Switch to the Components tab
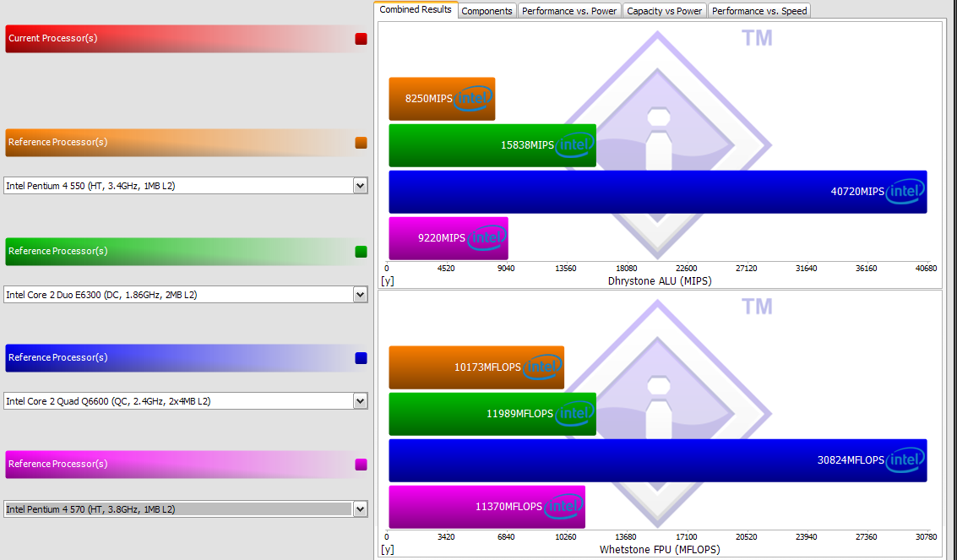The image size is (957, 560). point(487,11)
